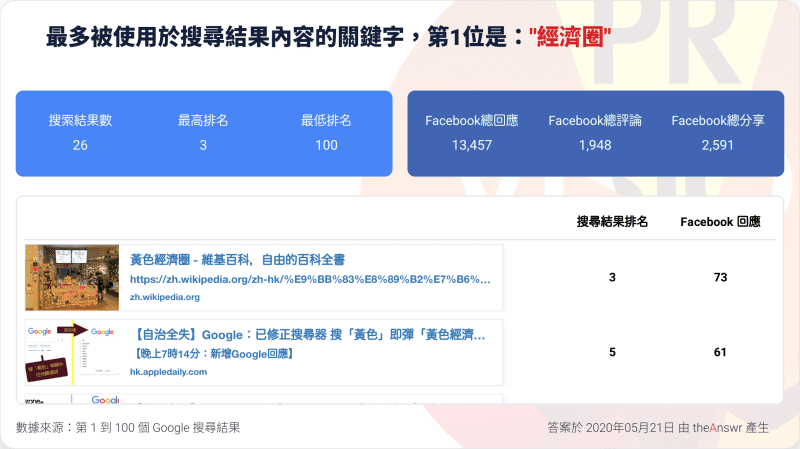The width and height of the screenshot is (800, 449).
Task: Click the 搜索結果數 label
Action: [80, 120]
